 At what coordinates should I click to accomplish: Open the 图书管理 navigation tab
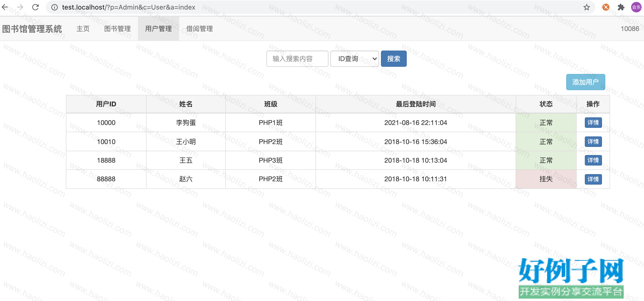point(117,29)
